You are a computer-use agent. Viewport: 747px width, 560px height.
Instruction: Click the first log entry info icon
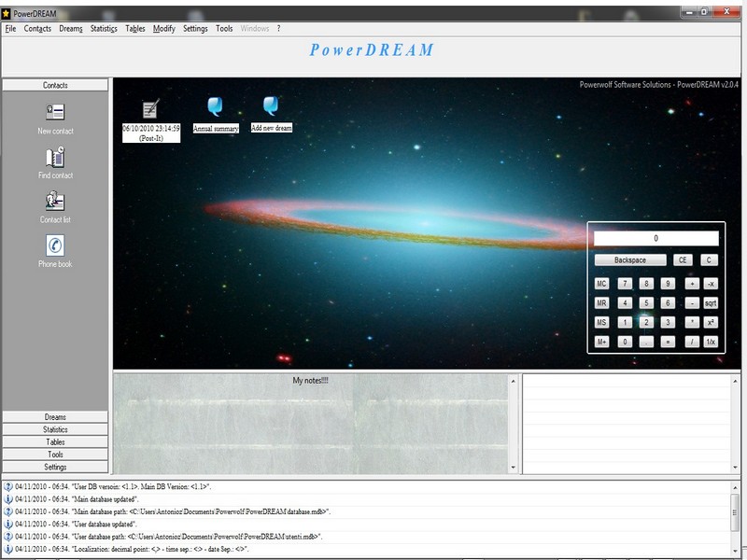click(x=8, y=486)
